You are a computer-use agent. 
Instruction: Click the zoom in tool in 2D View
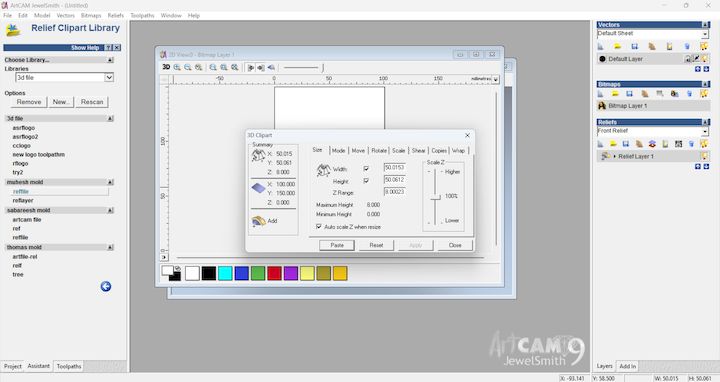[177, 67]
